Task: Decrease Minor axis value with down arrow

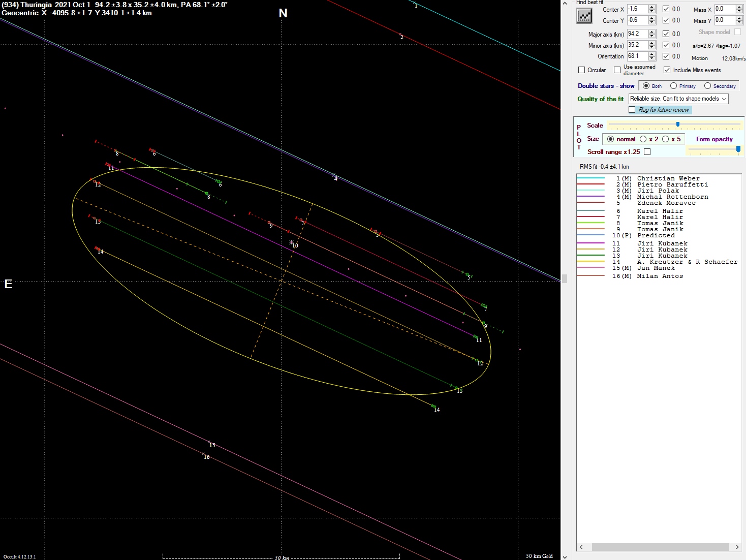Action: [652, 47]
